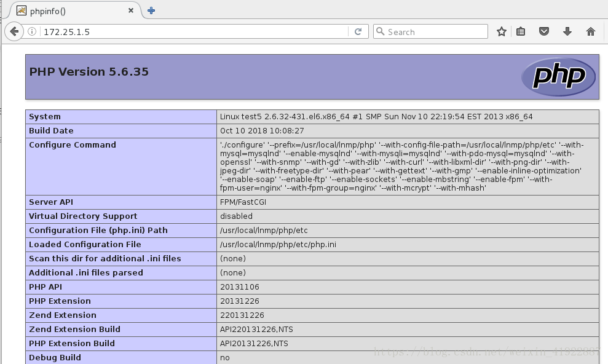Open the site information icon
608x364 pixels.
coord(32,31)
